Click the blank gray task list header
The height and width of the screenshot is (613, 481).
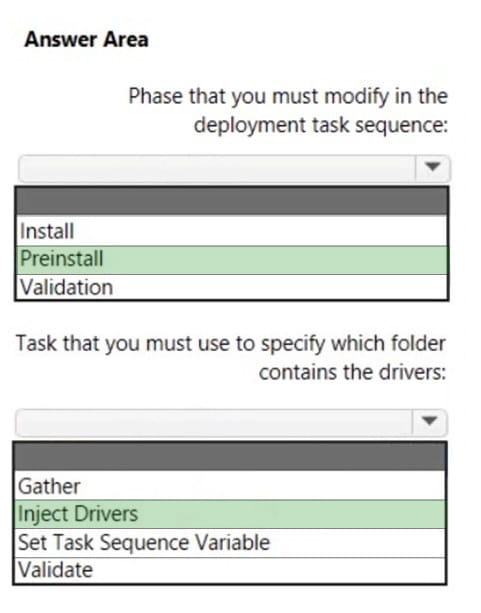point(230,456)
